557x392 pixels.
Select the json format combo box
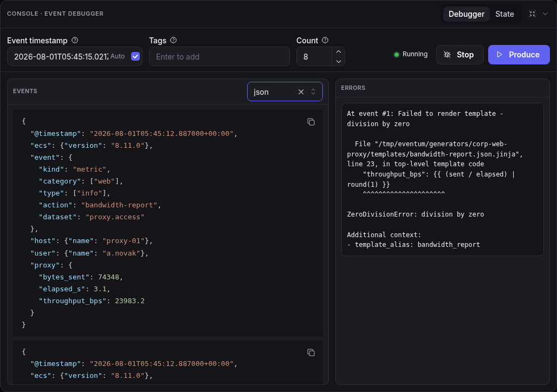point(284,92)
